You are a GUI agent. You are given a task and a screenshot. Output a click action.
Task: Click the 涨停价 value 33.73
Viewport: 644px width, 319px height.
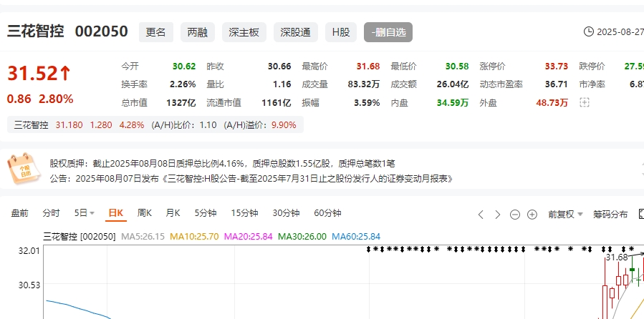click(x=556, y=67)
